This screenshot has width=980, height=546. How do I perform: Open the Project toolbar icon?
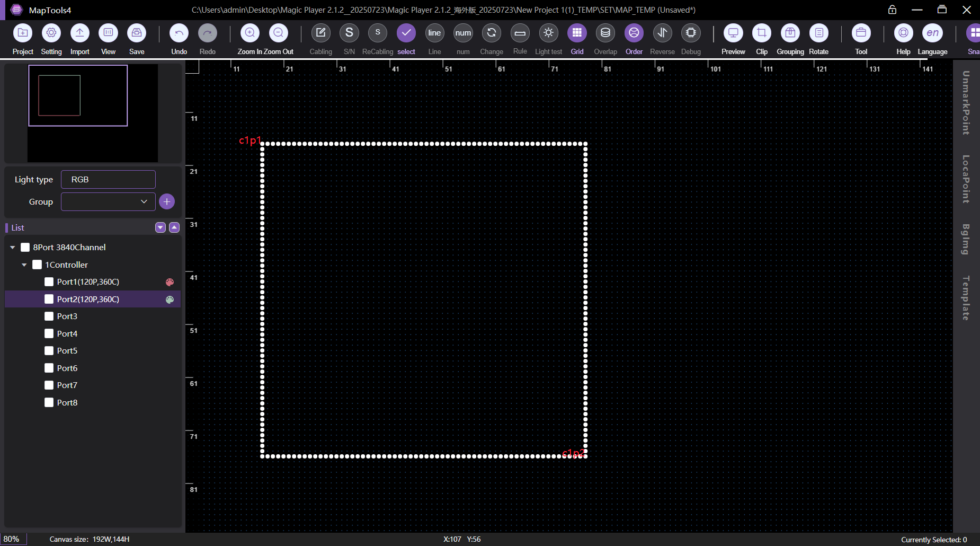23,33
